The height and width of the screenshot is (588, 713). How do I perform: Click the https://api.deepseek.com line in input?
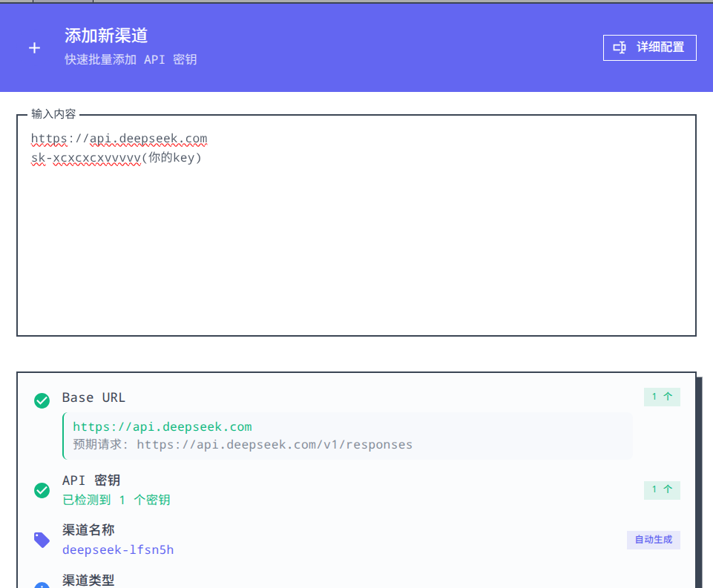point(119,138)
